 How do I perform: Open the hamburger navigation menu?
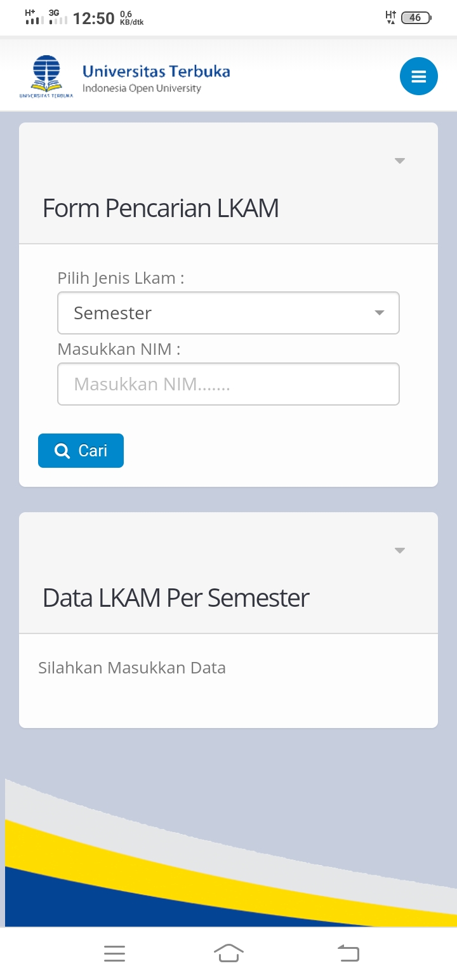coord(418,76)
